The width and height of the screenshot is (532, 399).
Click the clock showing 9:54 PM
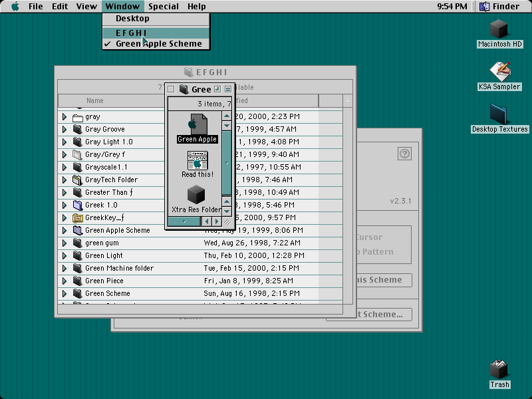(452, 6)
